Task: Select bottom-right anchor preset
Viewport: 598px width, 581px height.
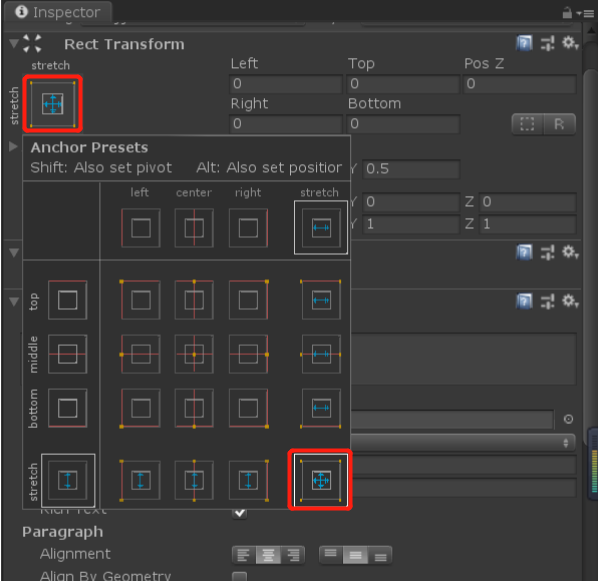Action: (x=248, y=408)
